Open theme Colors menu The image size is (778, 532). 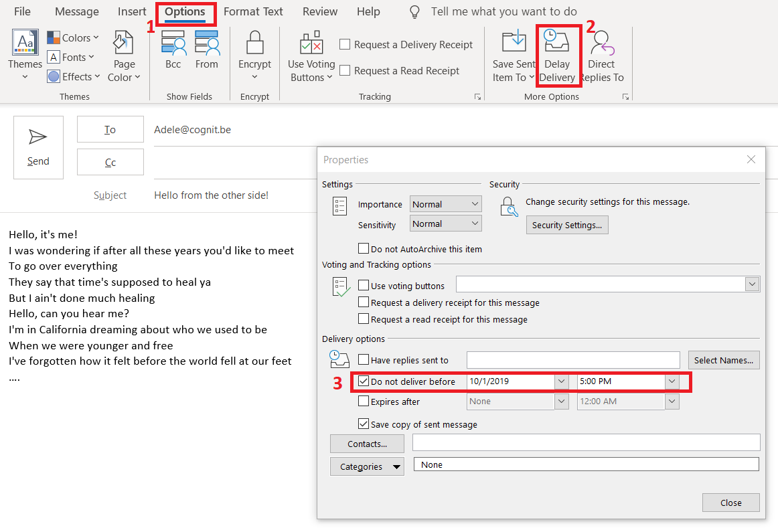[73, 37]
